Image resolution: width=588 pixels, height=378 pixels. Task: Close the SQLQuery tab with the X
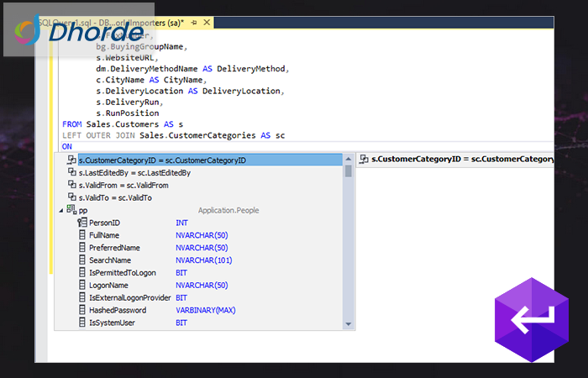point(207,22)
